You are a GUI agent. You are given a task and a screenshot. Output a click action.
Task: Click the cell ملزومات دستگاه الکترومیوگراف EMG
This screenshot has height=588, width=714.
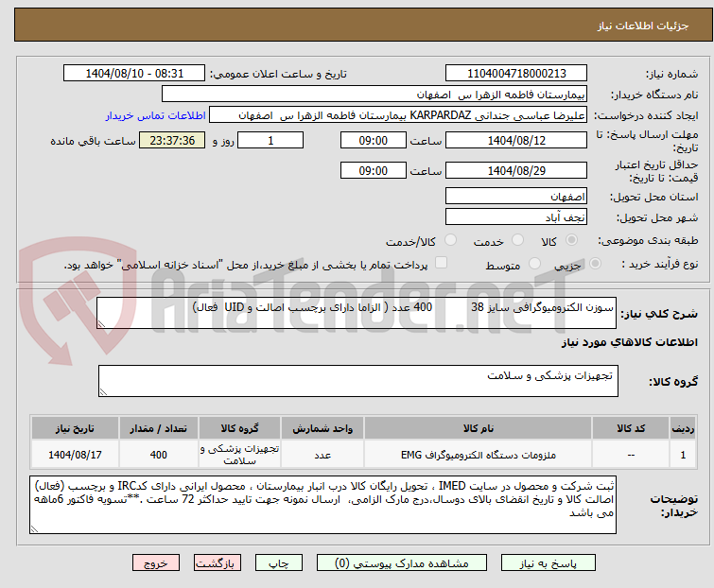click(478, 455)
